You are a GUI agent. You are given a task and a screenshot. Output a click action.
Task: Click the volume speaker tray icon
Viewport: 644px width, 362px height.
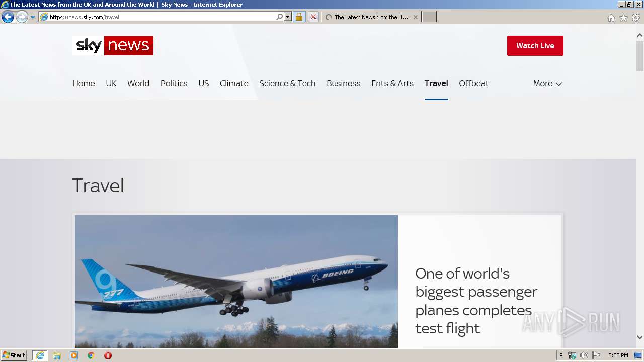[584, 355]
